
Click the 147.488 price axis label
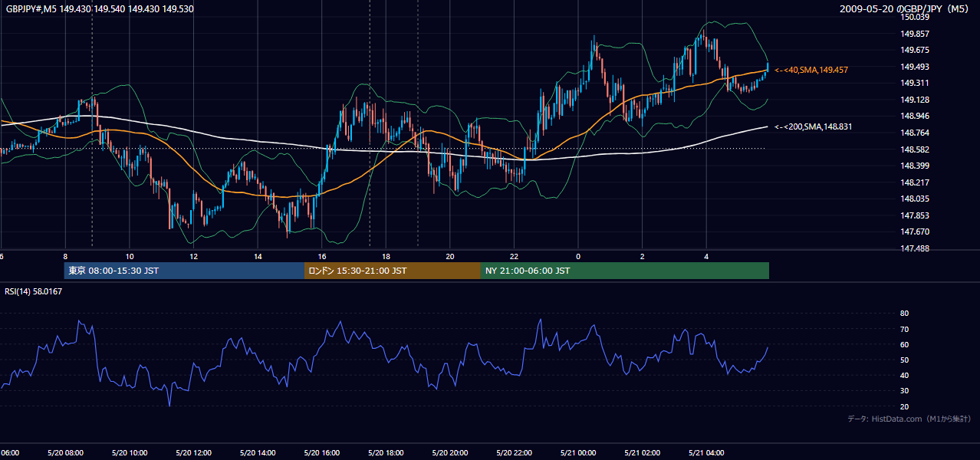[915, 248]
